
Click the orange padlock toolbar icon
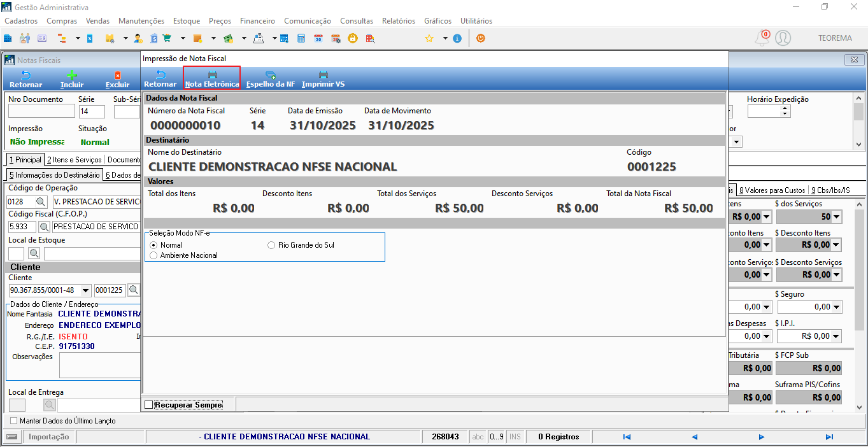pyautogui.click(x=352, y=38)
